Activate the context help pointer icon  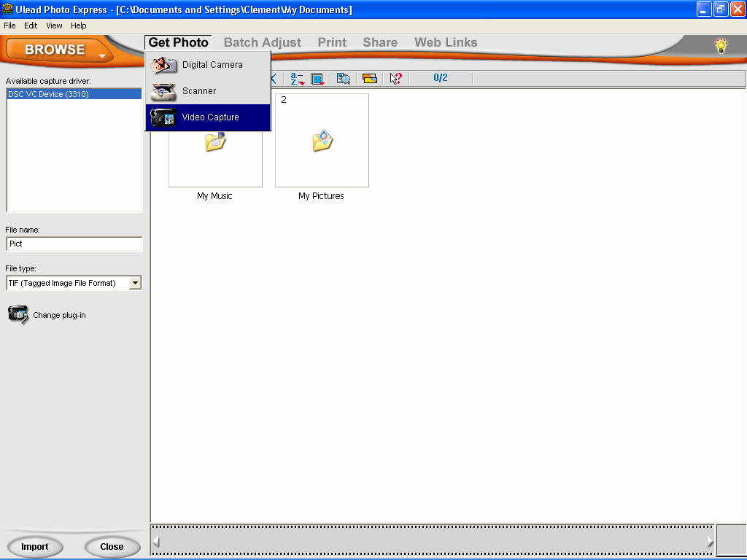click(x=395, y=79)
